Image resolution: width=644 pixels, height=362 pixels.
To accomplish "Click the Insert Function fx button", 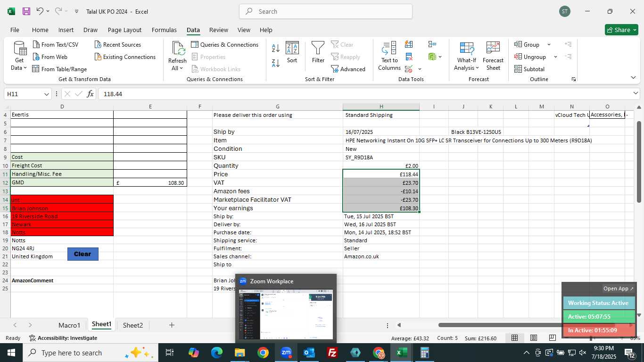I will (x=91, y=94).
